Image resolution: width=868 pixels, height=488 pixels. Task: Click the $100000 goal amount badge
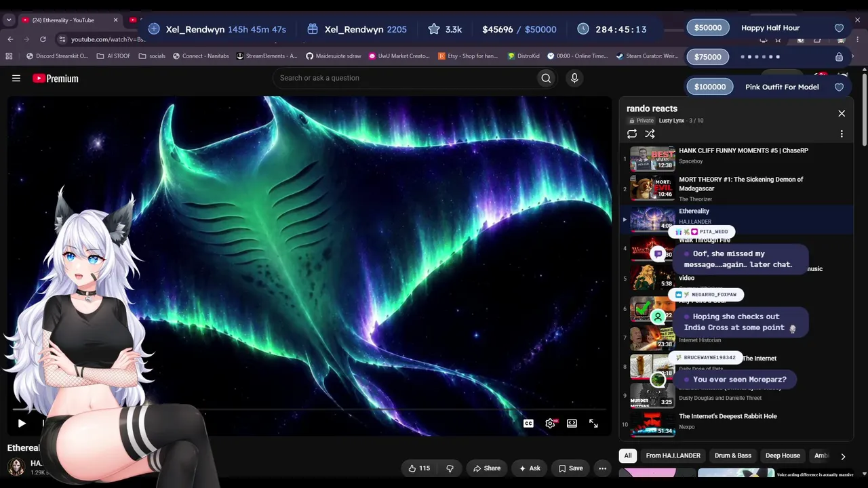click(709, 87)
